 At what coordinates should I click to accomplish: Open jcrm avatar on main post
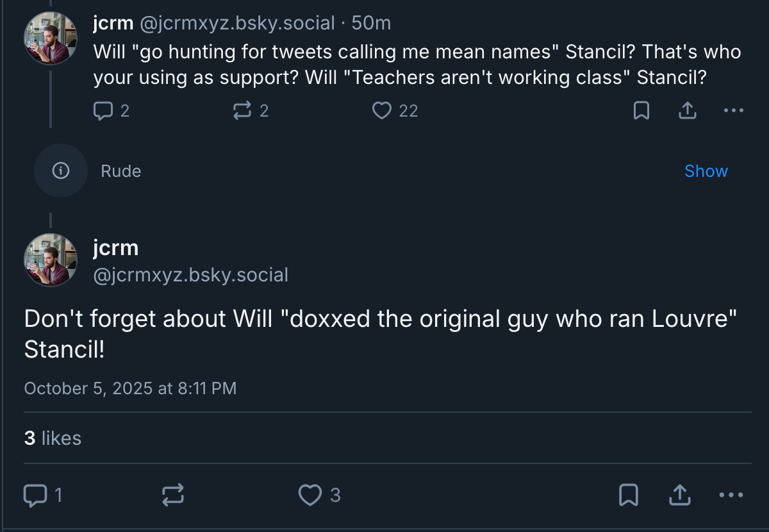tap(51, 260)
